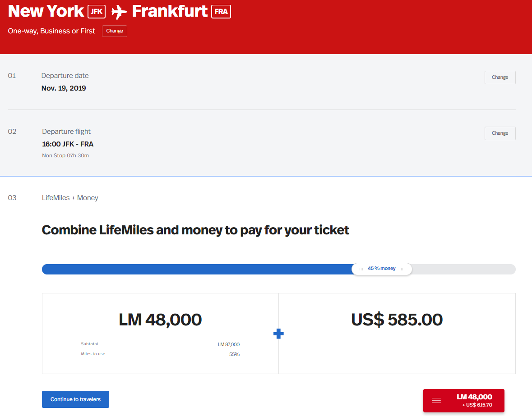
Task: Click the airplane icon between the cities
Action: 119,12
